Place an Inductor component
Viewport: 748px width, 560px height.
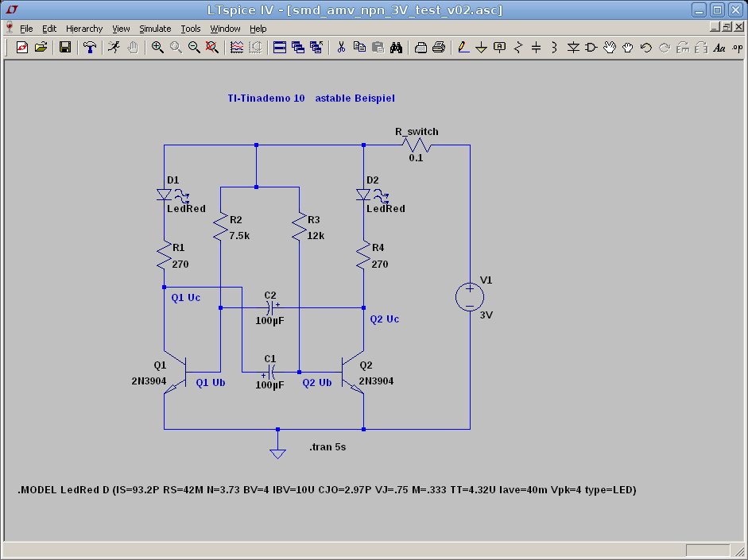coord(554,47)
